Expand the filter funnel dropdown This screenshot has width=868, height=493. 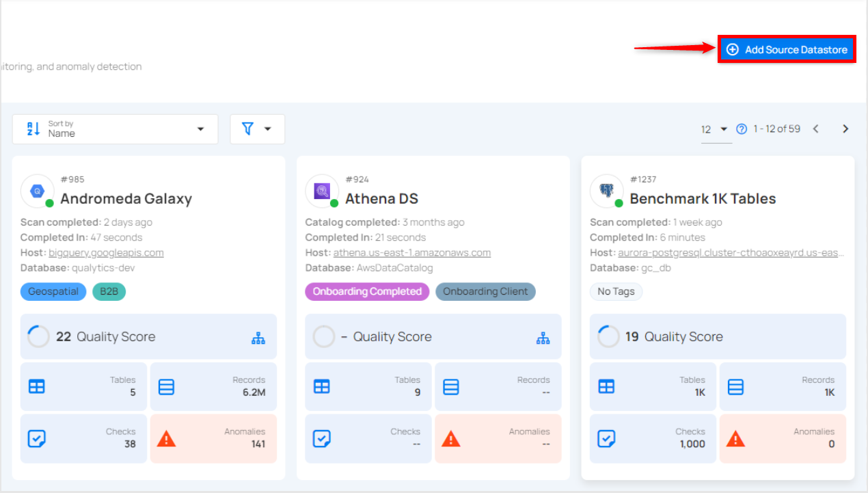(257, 129)
